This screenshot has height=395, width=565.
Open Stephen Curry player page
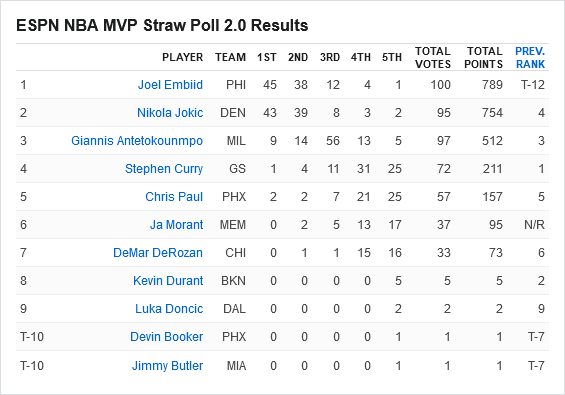pos(164,169)
